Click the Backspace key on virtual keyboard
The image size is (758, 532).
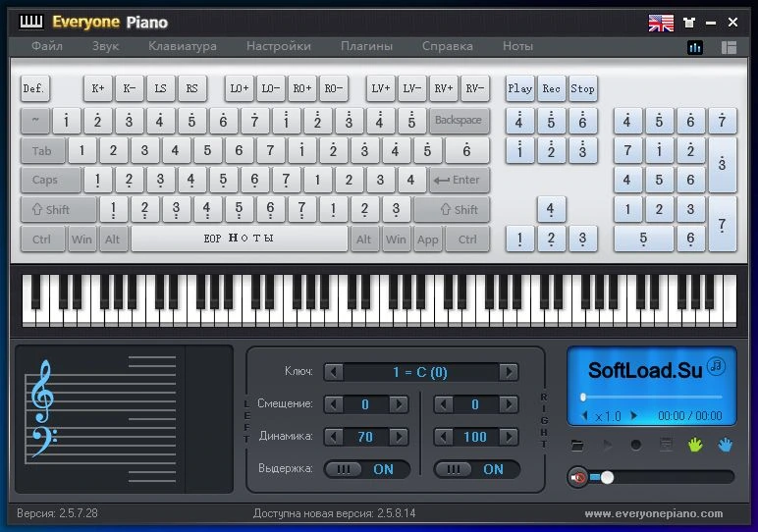tap(459, 121)
